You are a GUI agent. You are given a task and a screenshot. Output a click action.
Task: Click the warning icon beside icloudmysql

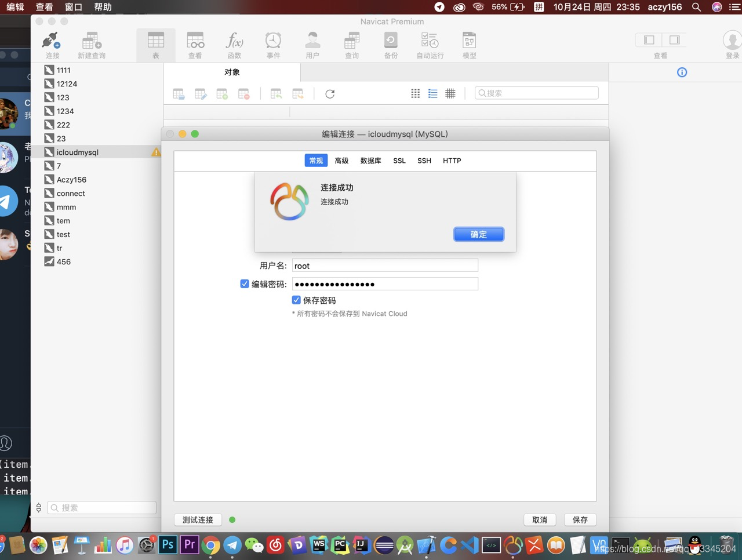[x=156, y=152]
